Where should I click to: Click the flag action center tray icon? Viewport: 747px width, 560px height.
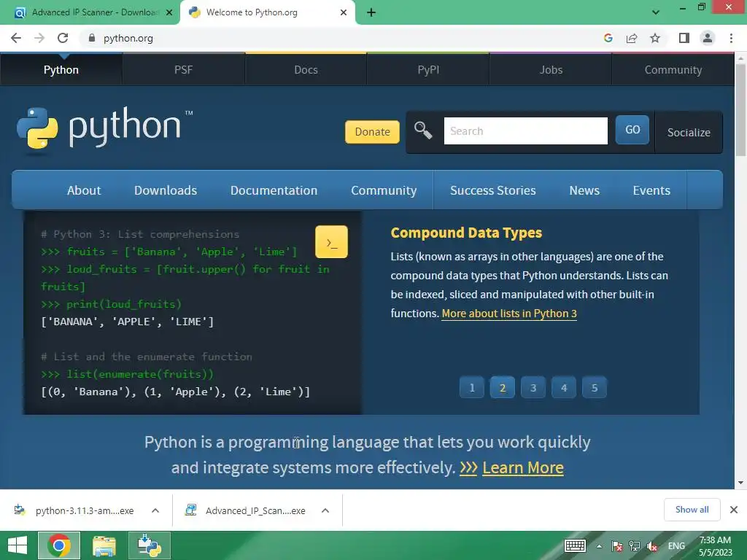click(x=617, y=546)
